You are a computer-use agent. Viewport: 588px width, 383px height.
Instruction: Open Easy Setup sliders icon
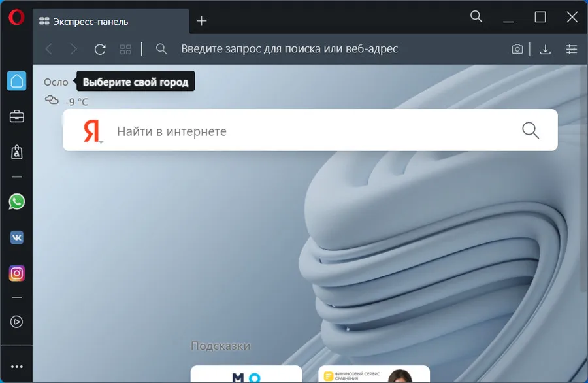click(x=572, y=49)
